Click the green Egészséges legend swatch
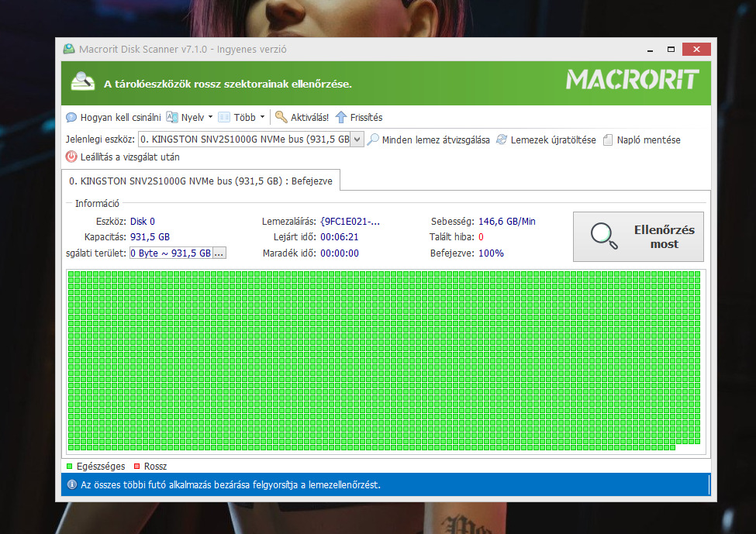Image resolution: width=756 pixels, height=534 pixels. (70, 466)
